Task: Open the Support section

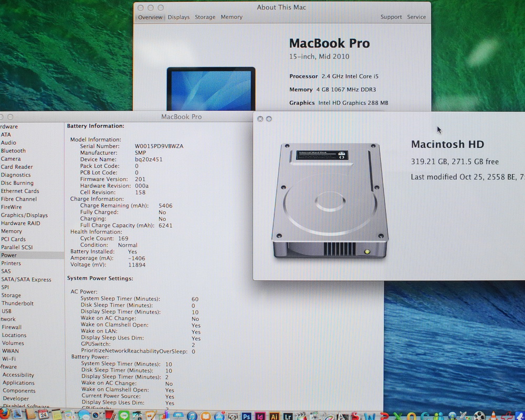Action: point(391,17)
